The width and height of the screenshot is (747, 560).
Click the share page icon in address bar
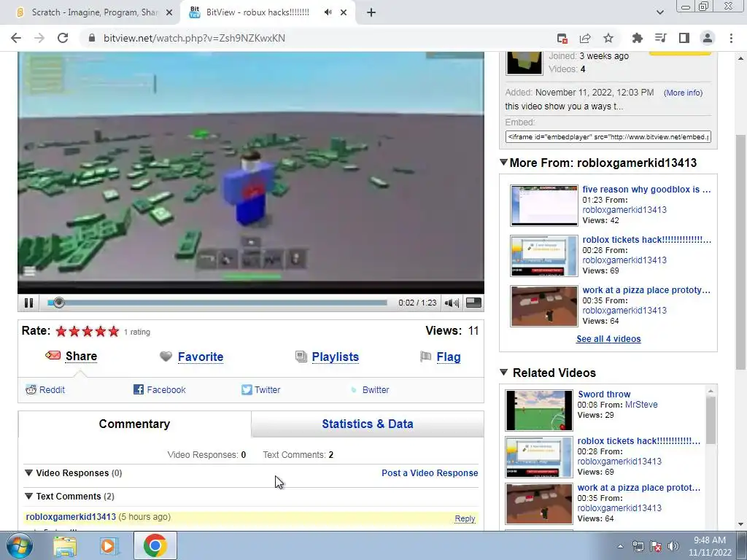585,38
